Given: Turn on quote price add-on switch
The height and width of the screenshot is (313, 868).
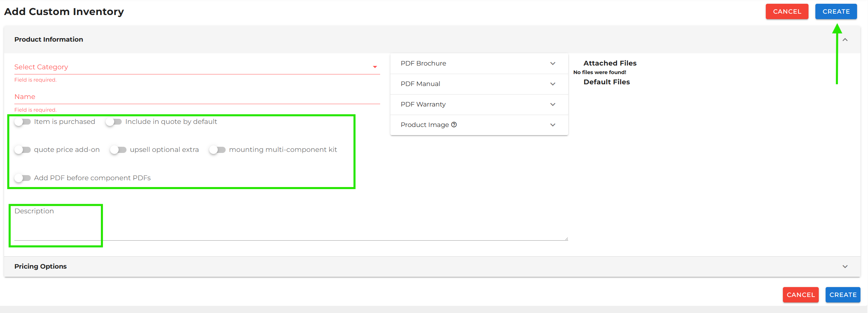Looking at the screenshot, I should 23,150.
